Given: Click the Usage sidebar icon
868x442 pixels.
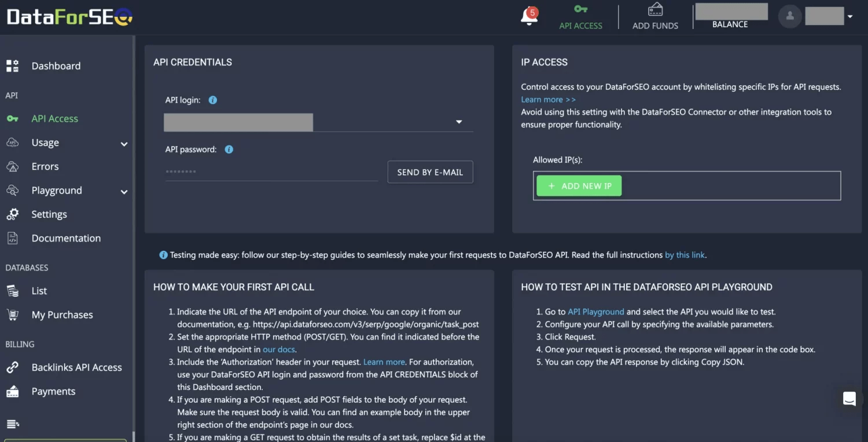Looking at the screenshot, I should (12, 143).
